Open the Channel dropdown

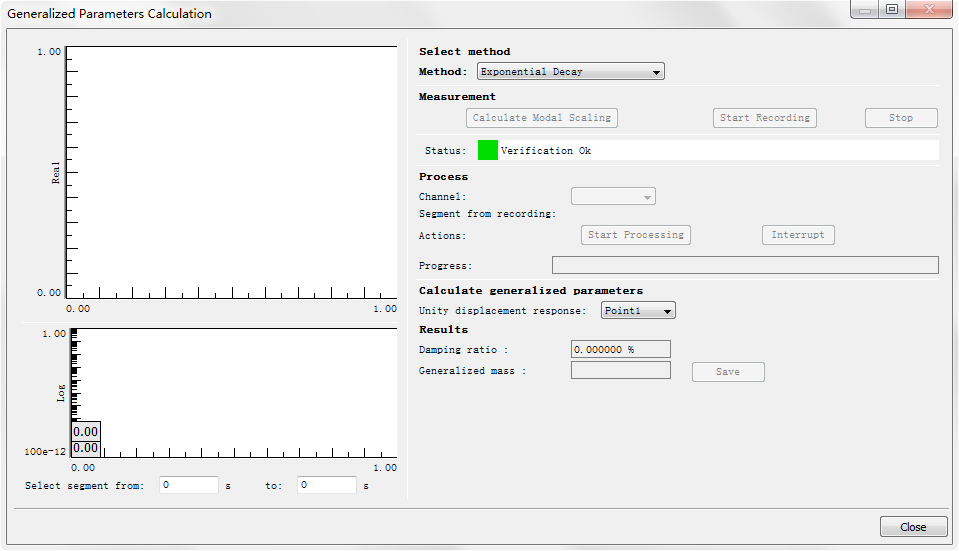point(613,196)
